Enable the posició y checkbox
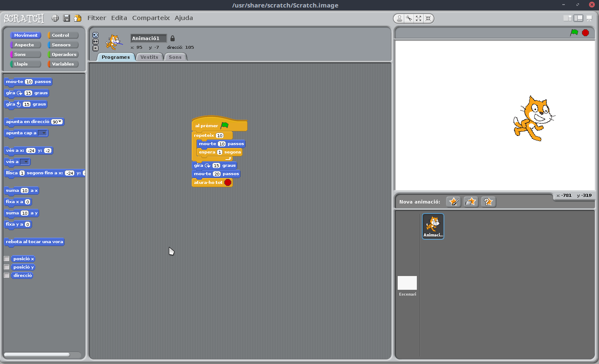The height and width of the screenshot is (364, 599). (x=7, y=267)
